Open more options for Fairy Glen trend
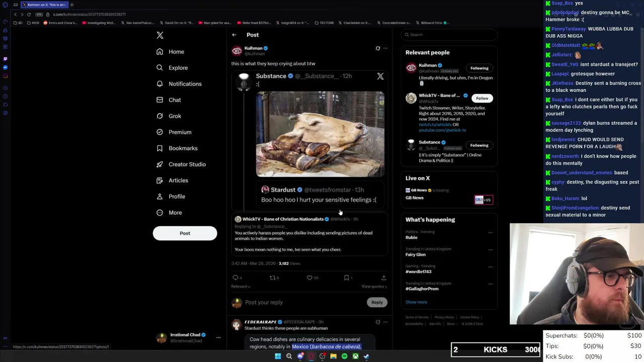The height and width of the screenshot is (362, 644). pyautogui.click(x=490, y=250)
